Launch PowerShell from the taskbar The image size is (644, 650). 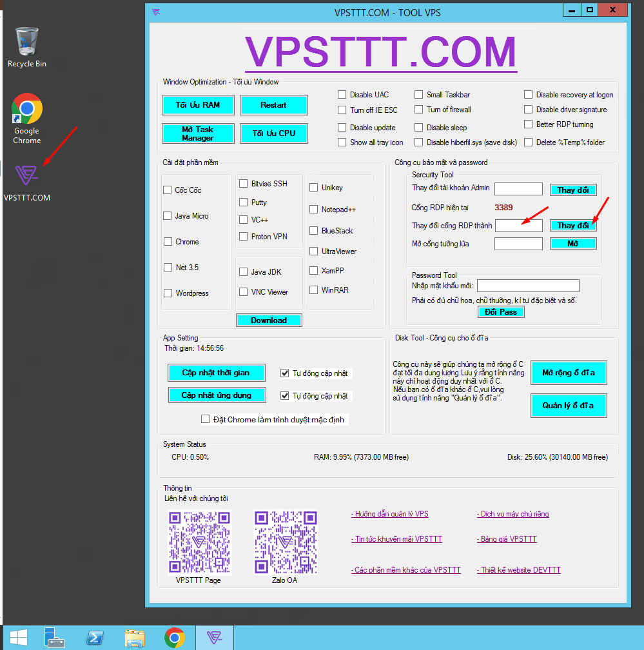pos(95,638)
